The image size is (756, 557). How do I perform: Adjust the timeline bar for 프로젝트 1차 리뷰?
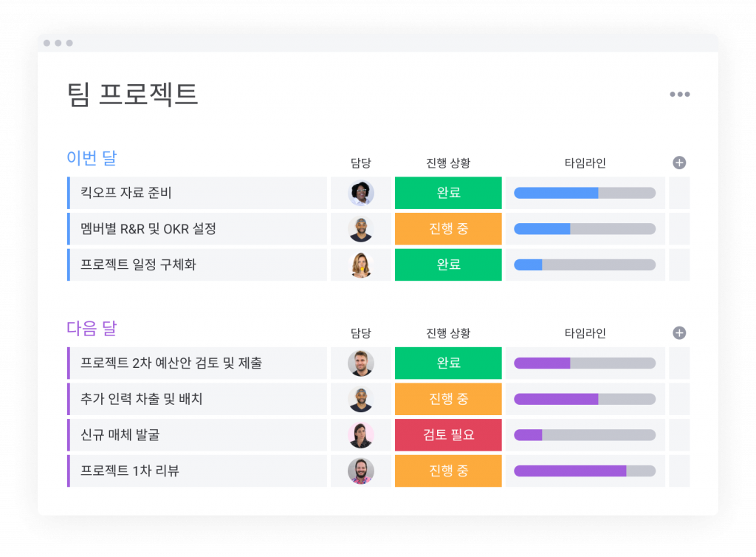pos(585,471)
